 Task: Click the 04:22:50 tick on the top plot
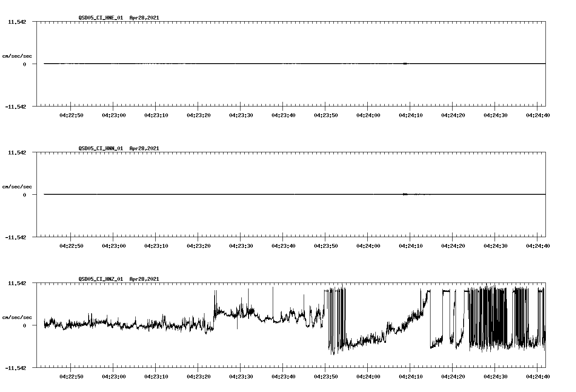(70, 115)
